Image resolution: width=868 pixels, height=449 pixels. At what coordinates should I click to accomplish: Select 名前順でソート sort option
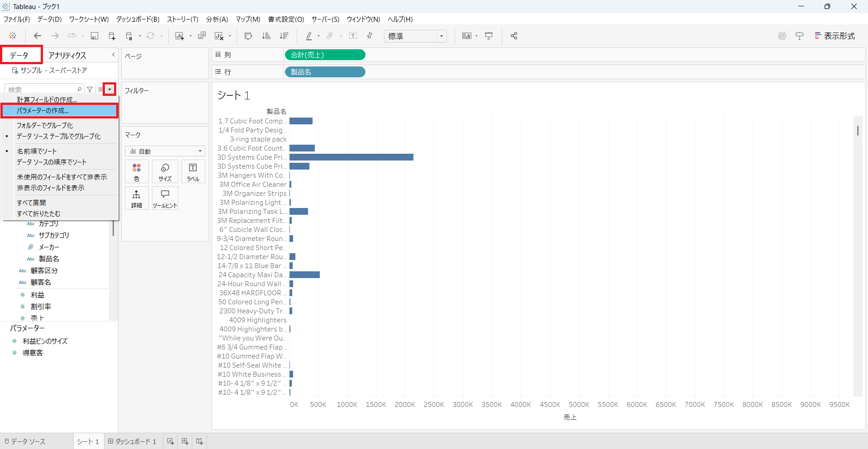pyautogui.click(x=37, y=151)
